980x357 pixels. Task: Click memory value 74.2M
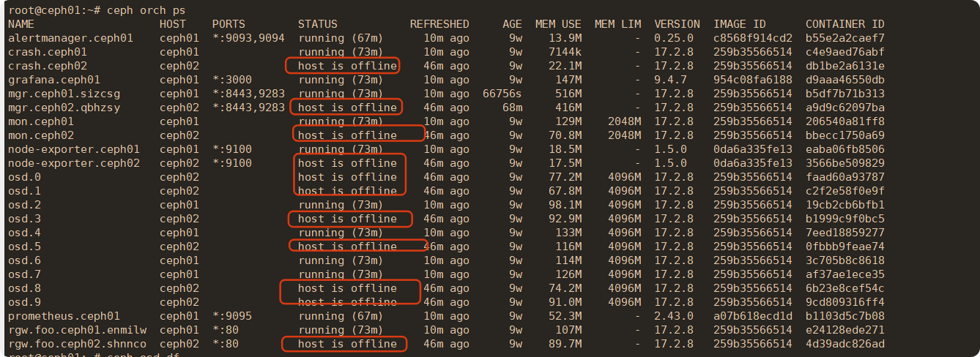(565, 288)
